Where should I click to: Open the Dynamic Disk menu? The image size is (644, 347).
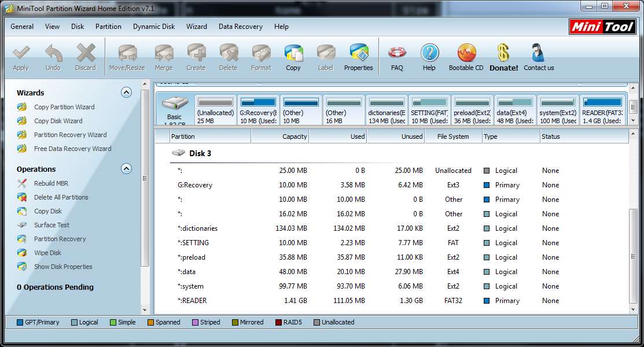coord(154,27)
